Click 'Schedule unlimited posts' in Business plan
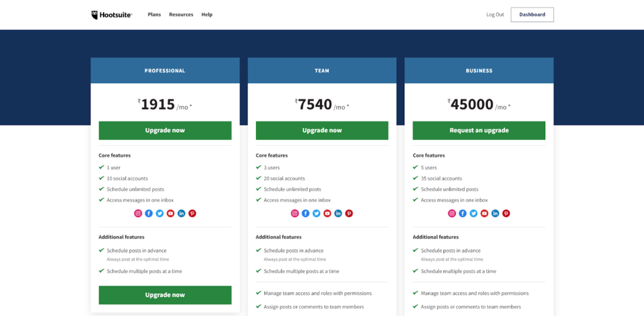 tap(450, 189)
